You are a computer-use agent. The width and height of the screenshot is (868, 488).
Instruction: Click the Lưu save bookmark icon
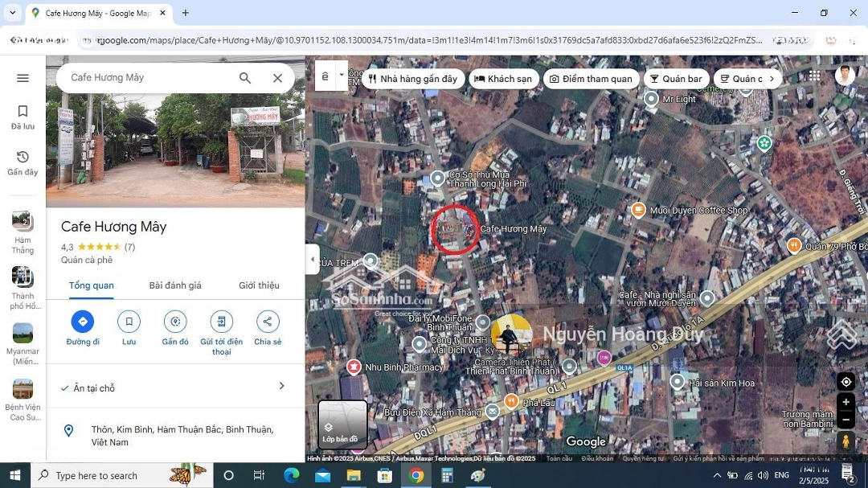pyautogui.click(x=129, y=322)
